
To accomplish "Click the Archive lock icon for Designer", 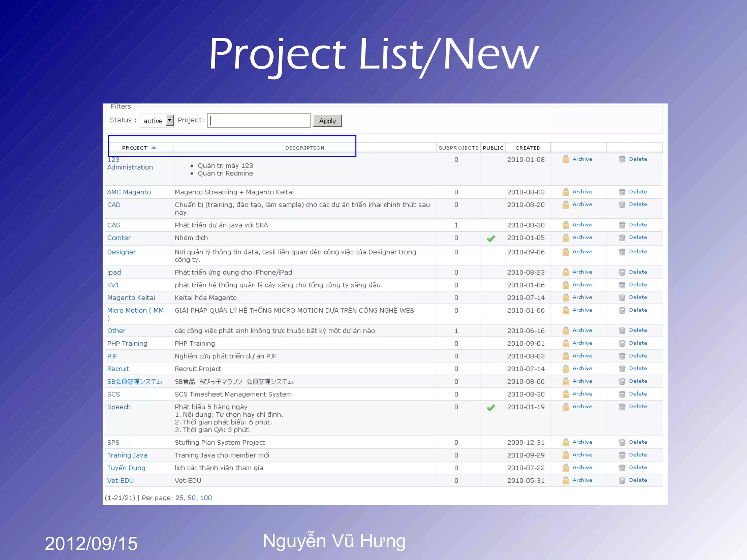I will pyautogui.click(x=566, y=252).
